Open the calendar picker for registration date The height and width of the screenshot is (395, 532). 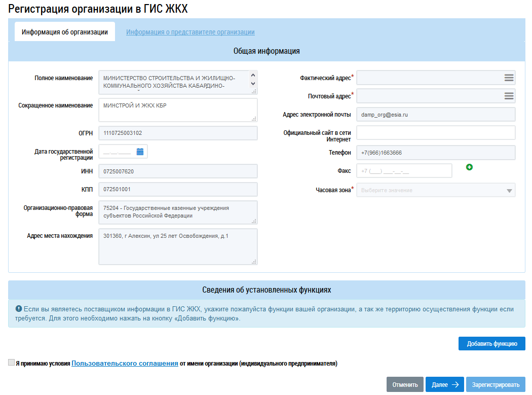(x=140, y=152)
